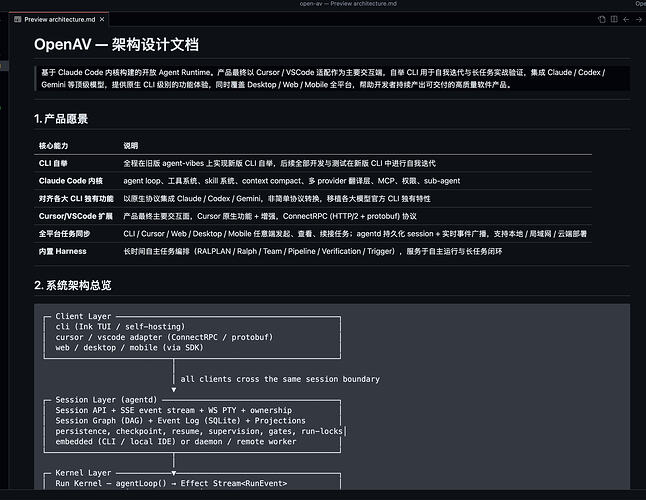Click the window title 'Preview architecture.md'
The image size is (646, 500).
point(348,4)
